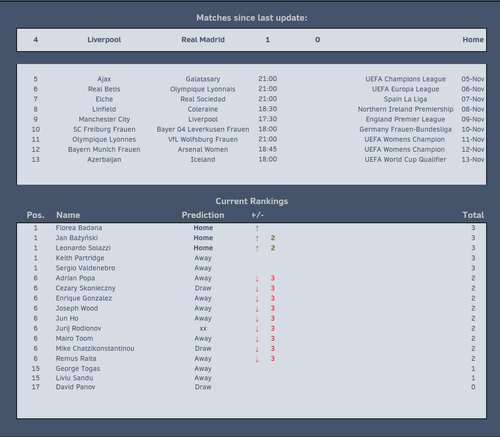Select Mike Chatzikonstantinou in rankings

click(x=95, y=348)
